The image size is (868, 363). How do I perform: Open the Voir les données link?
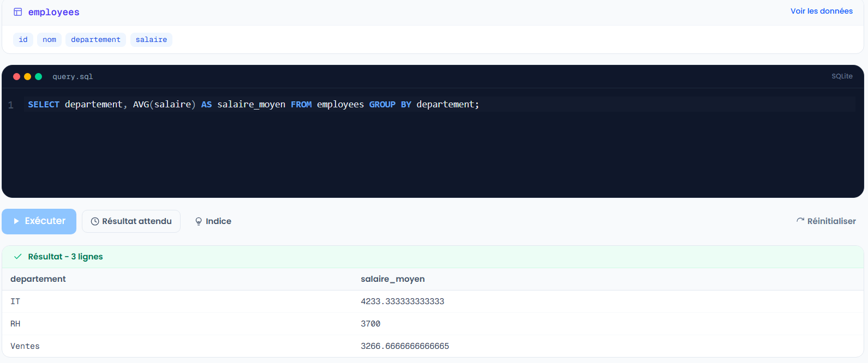point(821,11)
